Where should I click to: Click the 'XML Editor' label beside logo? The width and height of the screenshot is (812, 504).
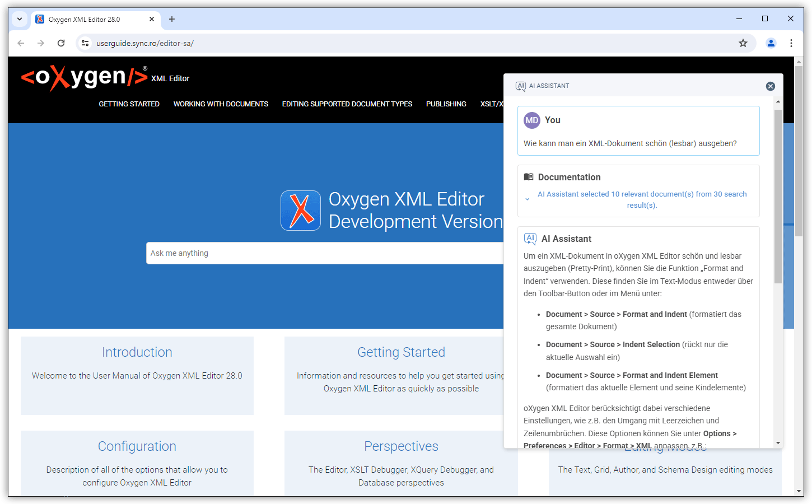point(170,78)
